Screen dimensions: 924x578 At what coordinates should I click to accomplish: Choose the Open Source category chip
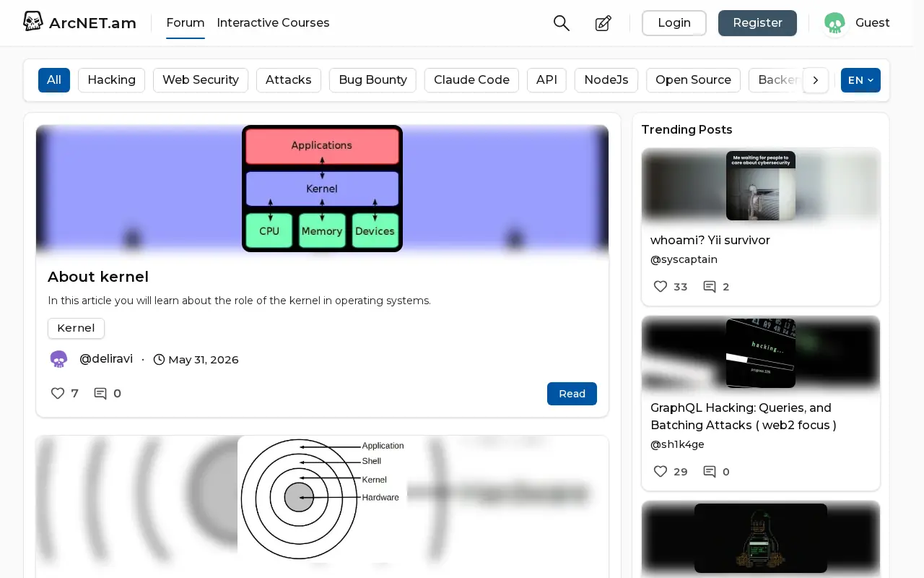click(693, 80)
